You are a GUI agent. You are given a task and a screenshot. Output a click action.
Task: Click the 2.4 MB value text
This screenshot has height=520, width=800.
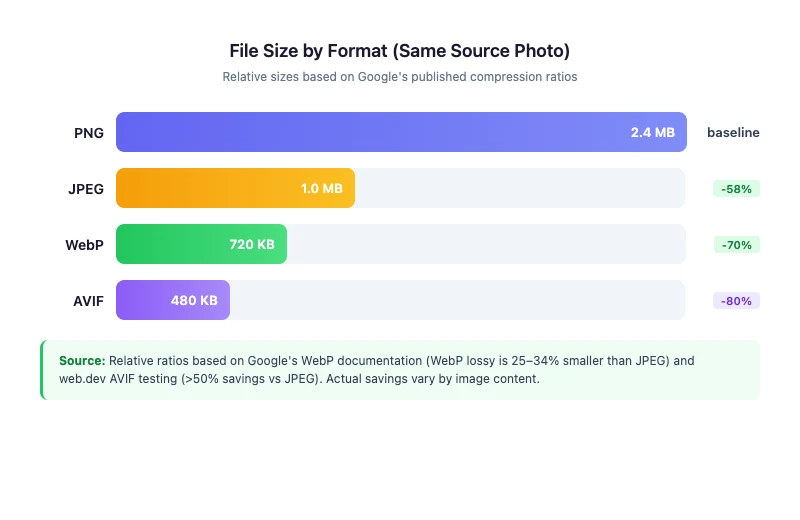(652, 132)
